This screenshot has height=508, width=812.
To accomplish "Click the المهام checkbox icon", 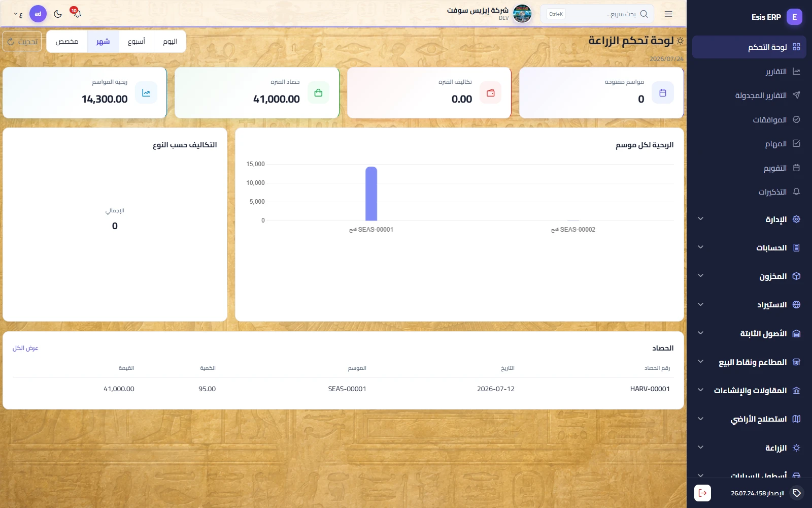I will 796,144.
